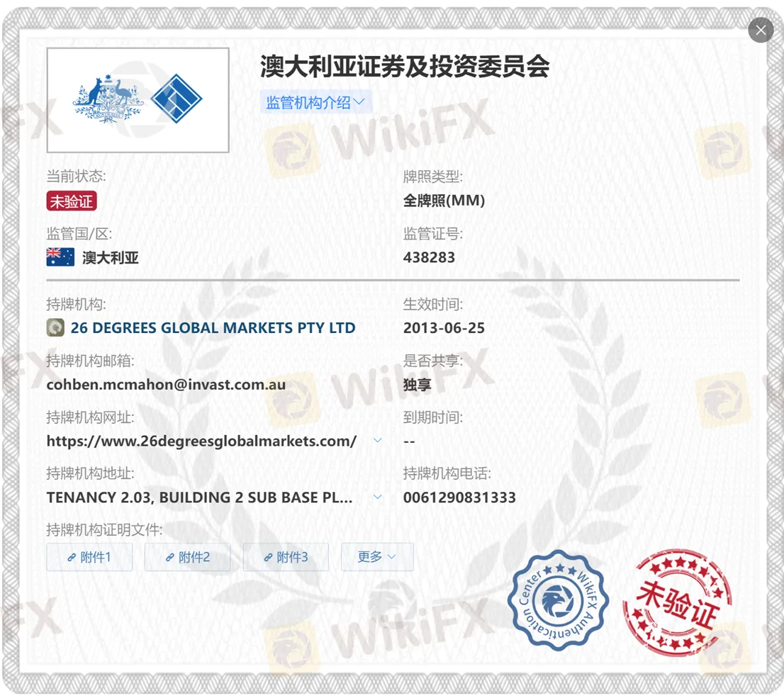Click the WikiFX Authentication Center seal

point(558,600)
